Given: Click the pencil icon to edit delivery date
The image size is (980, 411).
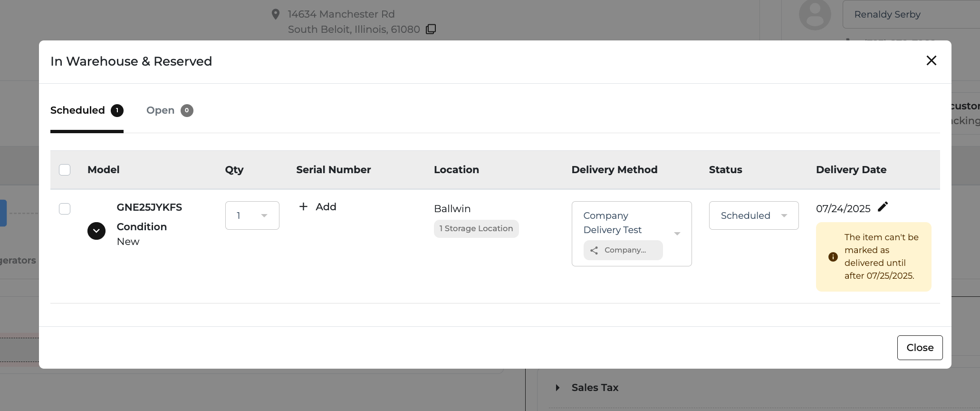Looking at the screenshot, I should 883,206.
